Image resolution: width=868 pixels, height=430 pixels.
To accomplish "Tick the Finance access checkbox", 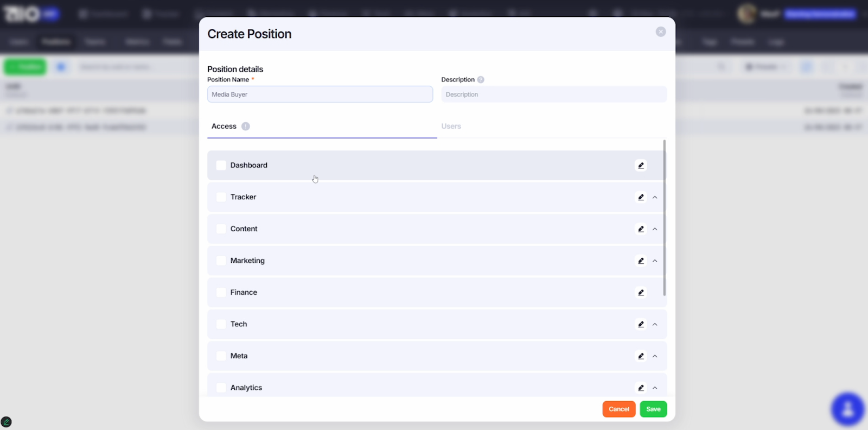I will coord(221,293).
